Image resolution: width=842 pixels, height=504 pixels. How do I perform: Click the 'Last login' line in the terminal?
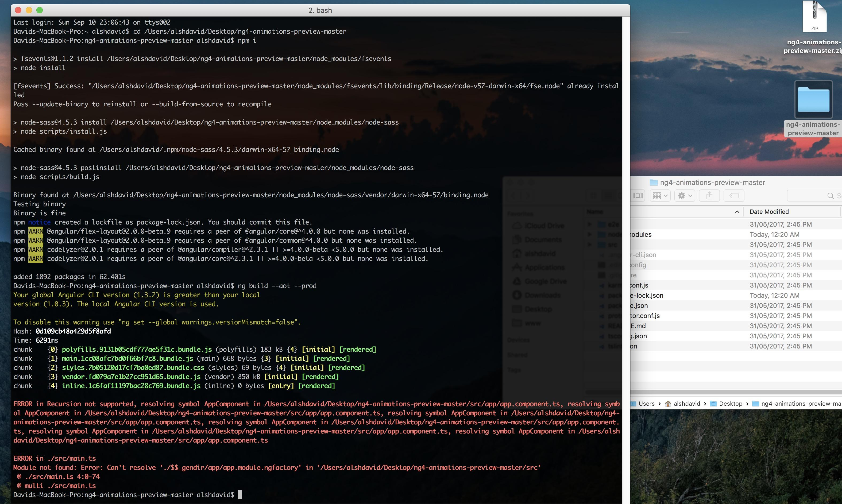(x=92, y=22)
